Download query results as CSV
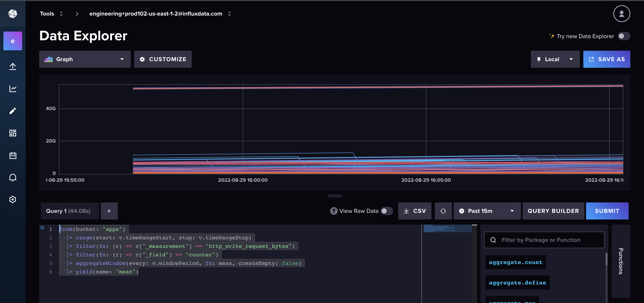 click(x=415, y=211)
